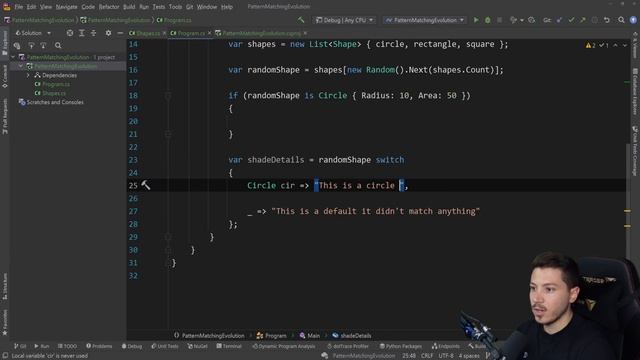
Task: Open the Tests menu
Action: pyautogui.click(x=159, y=7)
